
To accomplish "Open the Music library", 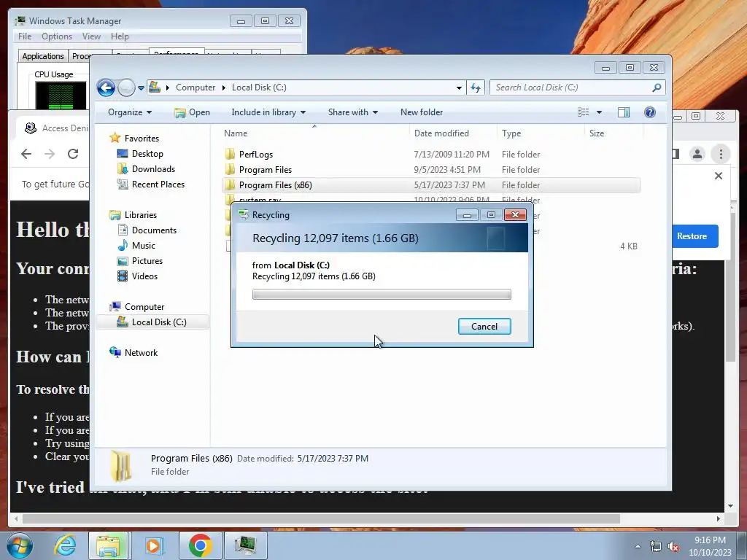I will pos(144,246).
